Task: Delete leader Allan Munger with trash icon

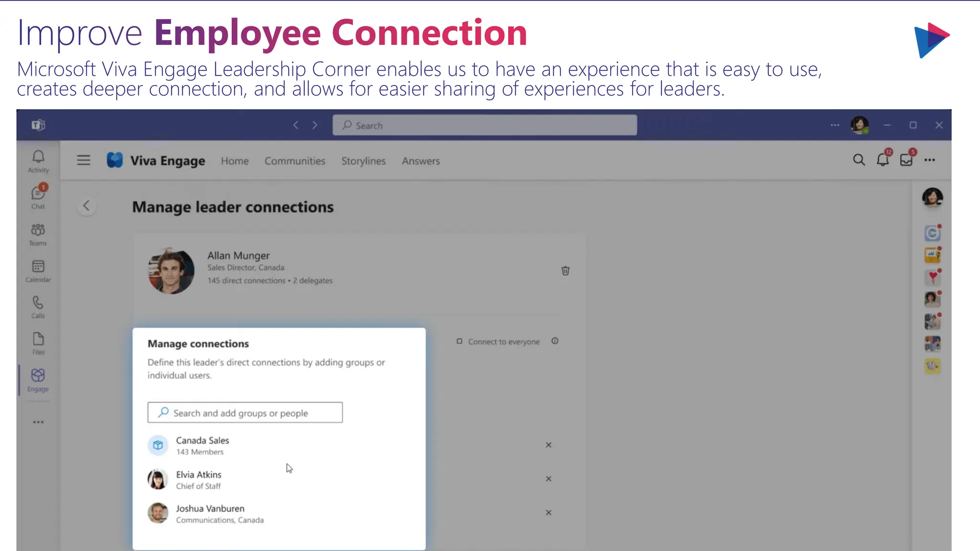Action: (565, 271)
